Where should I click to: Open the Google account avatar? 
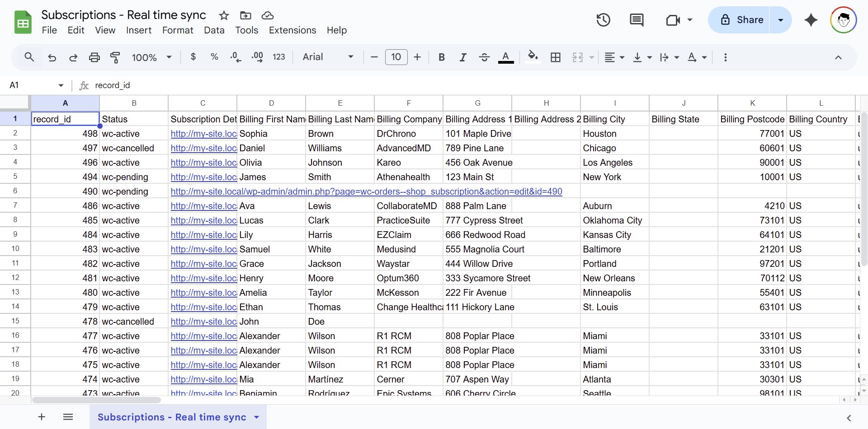(x=844, y=20)
